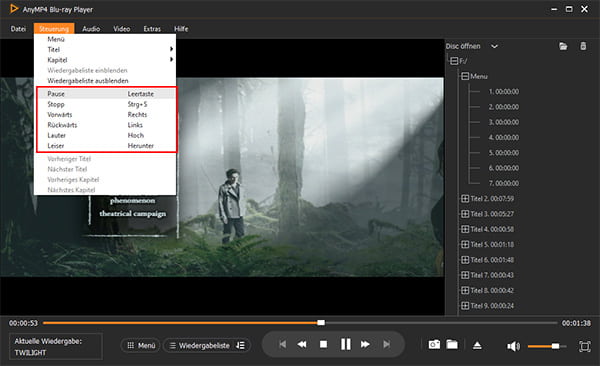
Task: Open the Extras menu
Action: coord(152,29)
